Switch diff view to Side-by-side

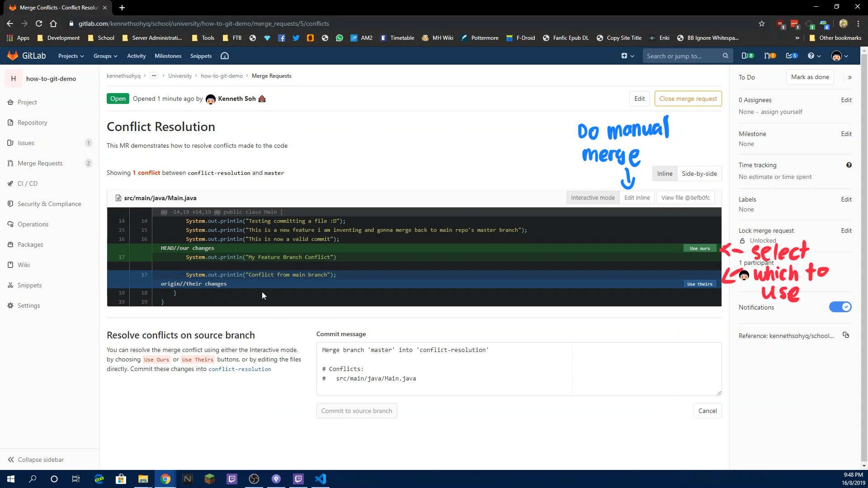699,173
